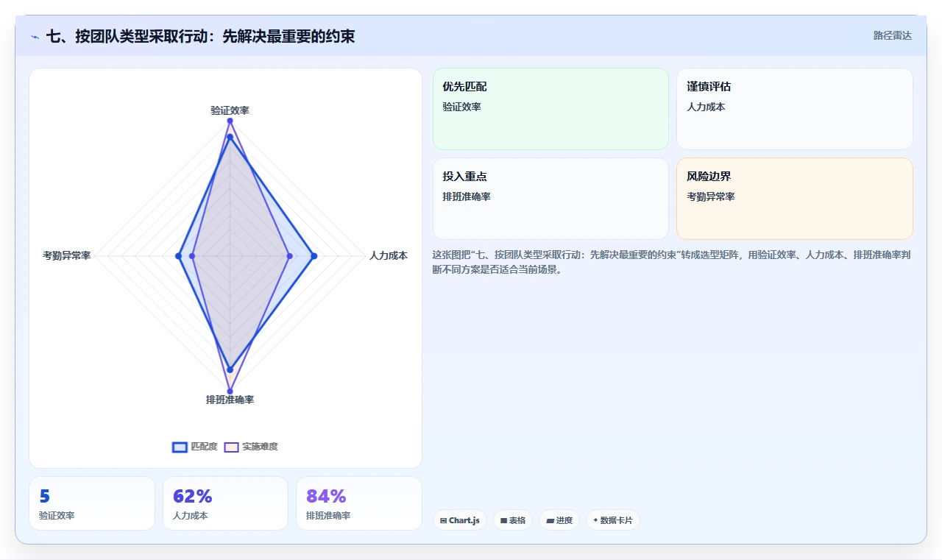This screenshot has height=560, width=942.
Task: Select the 数据卡片 tag label
Action: pyautogui.click(x=616, y=520)
